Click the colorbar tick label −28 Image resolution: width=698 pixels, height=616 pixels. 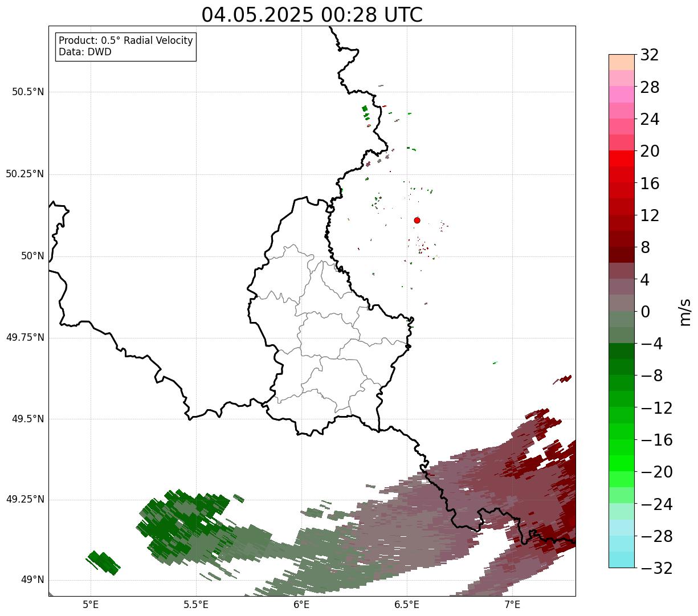656,536
